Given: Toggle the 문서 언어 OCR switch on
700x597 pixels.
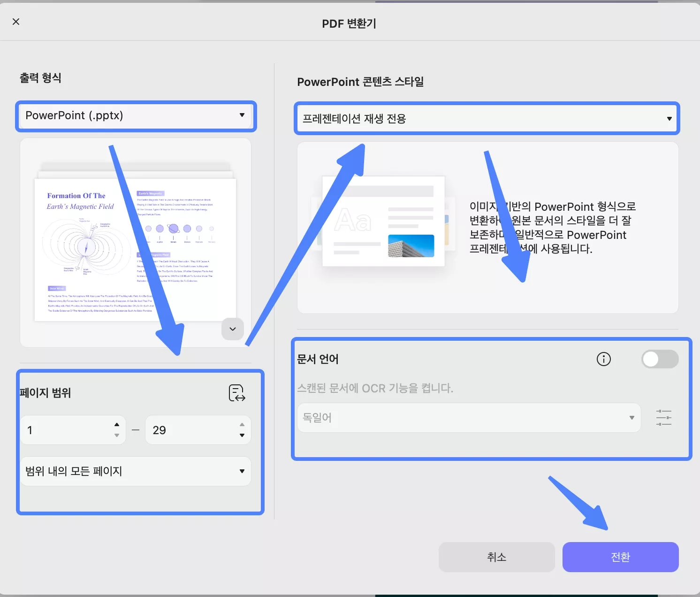Looking at the screenshot, I should click(660, 360).
